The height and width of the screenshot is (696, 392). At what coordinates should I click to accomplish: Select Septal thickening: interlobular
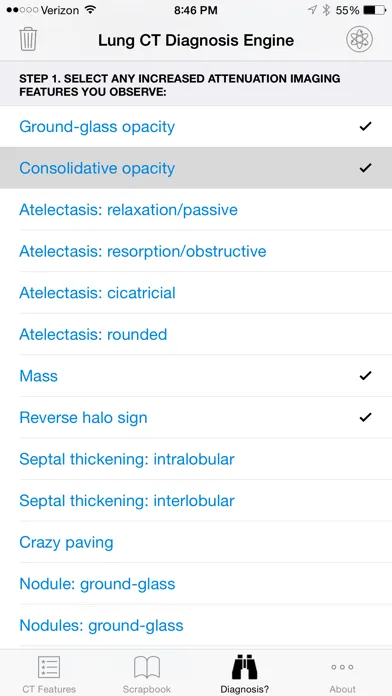pyautogui.click(x=196, y=501)
